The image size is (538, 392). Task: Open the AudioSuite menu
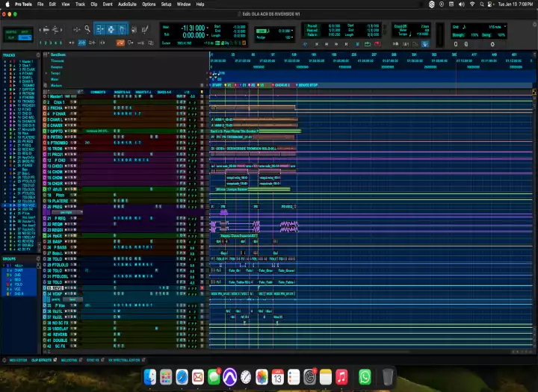(127, 4)
